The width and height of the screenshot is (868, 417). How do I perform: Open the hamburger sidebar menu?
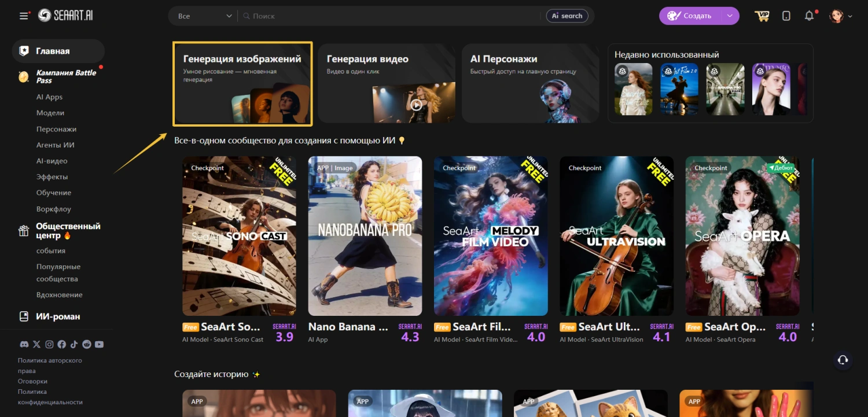tap(24, 16)
